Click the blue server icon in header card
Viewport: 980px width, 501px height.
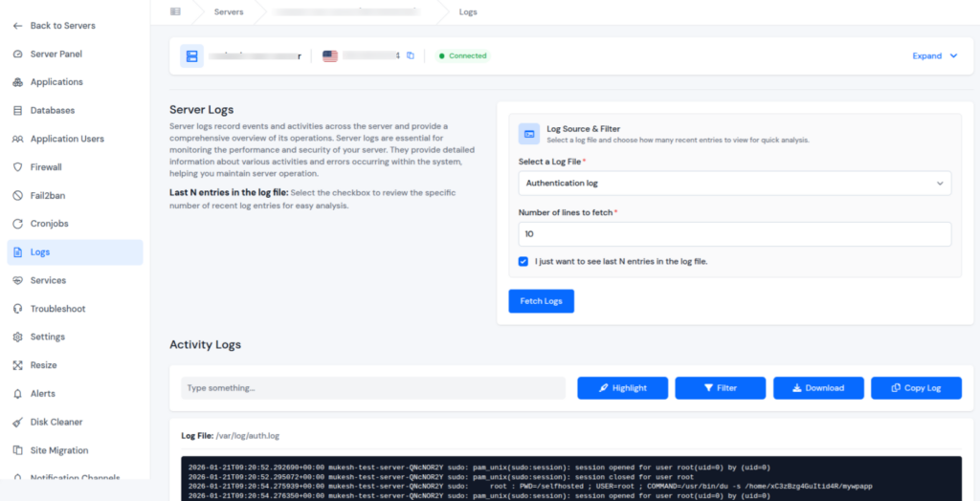[x=191, y=56]
